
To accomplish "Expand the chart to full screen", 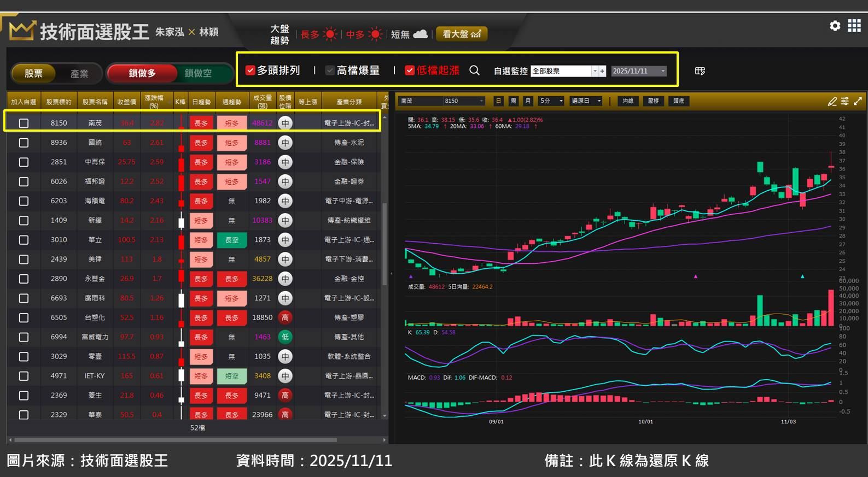I will 858,101.
